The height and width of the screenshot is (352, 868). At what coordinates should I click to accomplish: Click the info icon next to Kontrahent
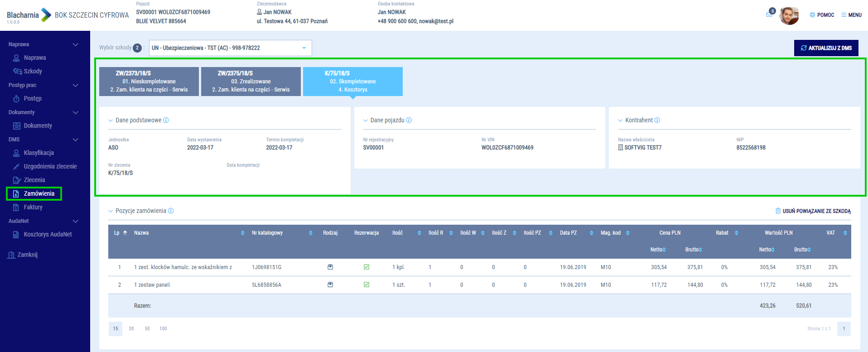coord(657,121)
